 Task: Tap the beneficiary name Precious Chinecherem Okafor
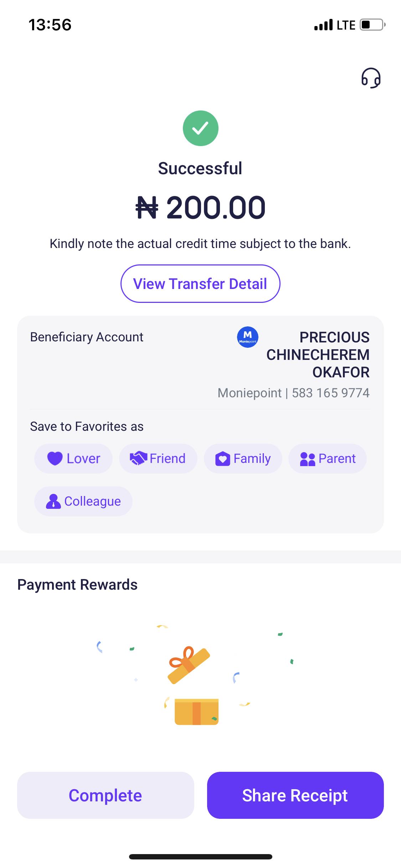[x=318, y=355]
